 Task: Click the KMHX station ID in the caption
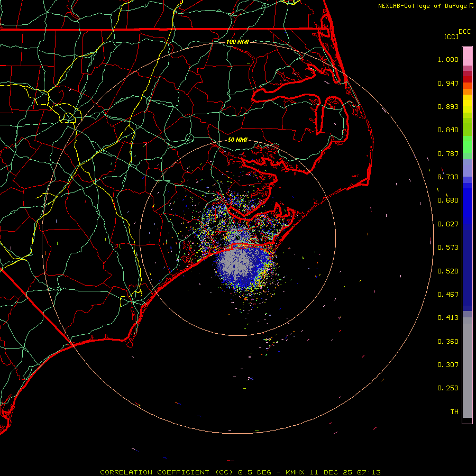pos(296,472)
